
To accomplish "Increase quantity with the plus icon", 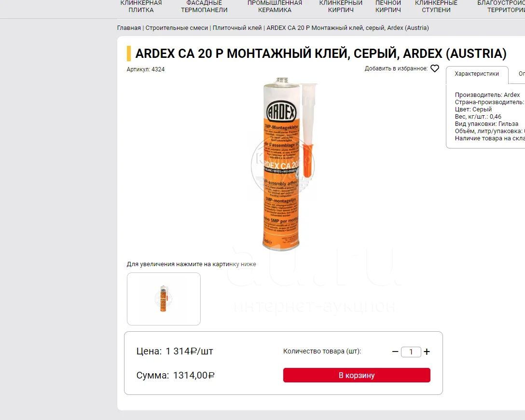I will (427, 352).
